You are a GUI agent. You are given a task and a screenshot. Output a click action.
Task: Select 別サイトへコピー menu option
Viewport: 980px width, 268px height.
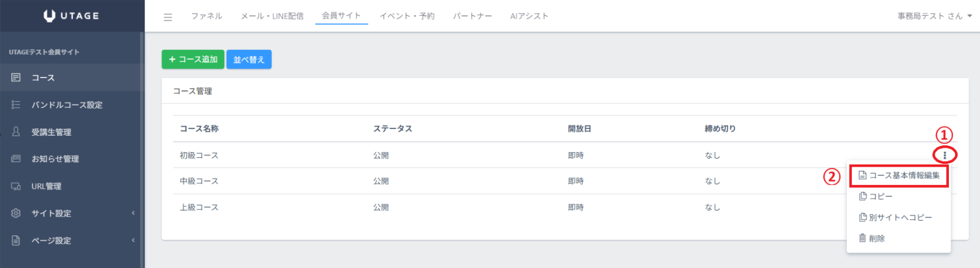(896, 218)
